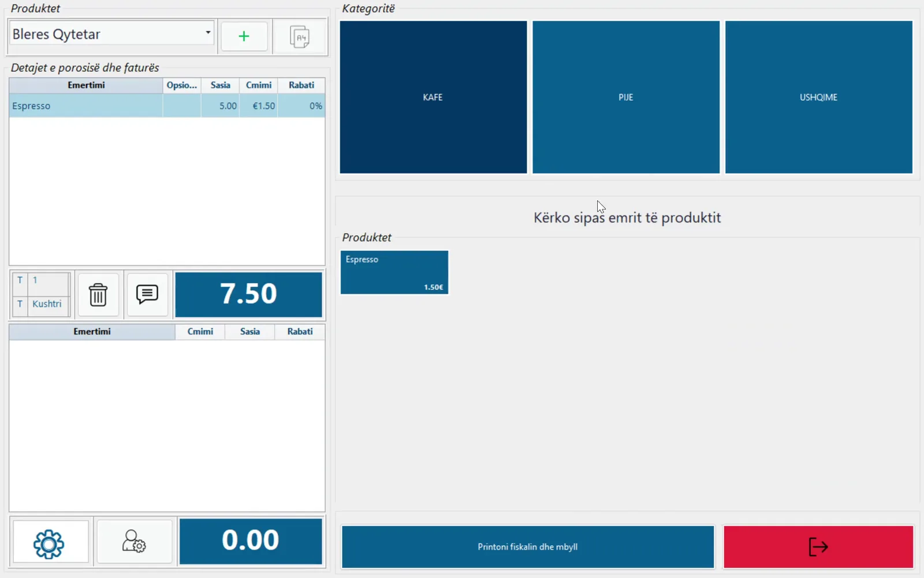Click Rabati header in lower table
Screen dimensions: 924x578
300,332
